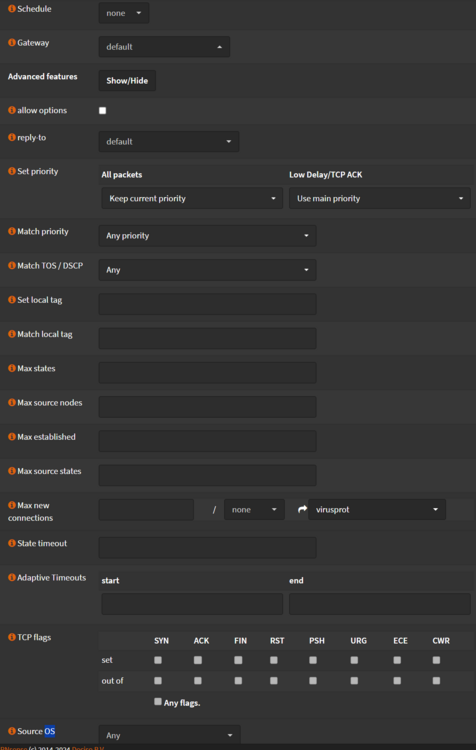
Task: Click the Adaptive Timeouts start field
Action: click(192, 604)
